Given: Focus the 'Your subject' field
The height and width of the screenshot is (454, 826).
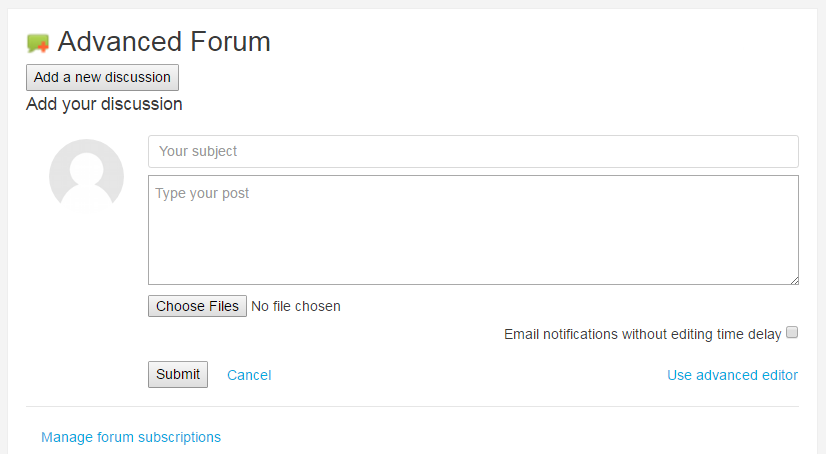Looking at the screenshot, I should pos(473,152).
